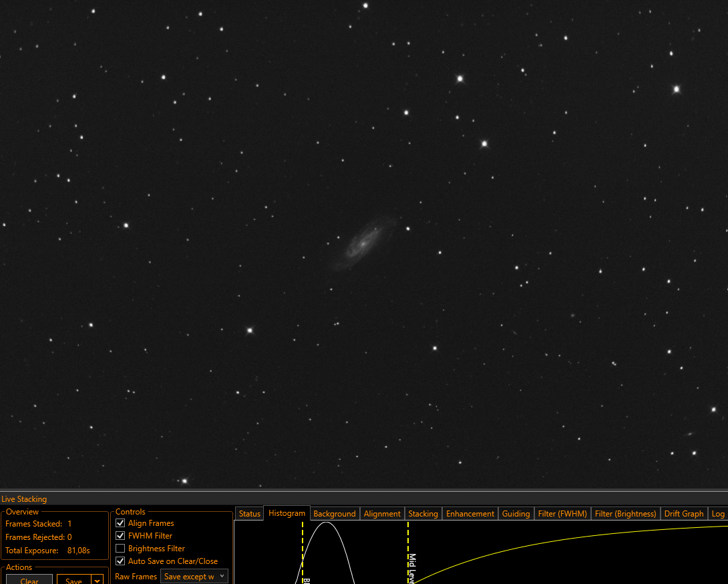Click the Mid Level histogram marker line
The height and width of the screenshot is (584, 728).
click(408, 552)
